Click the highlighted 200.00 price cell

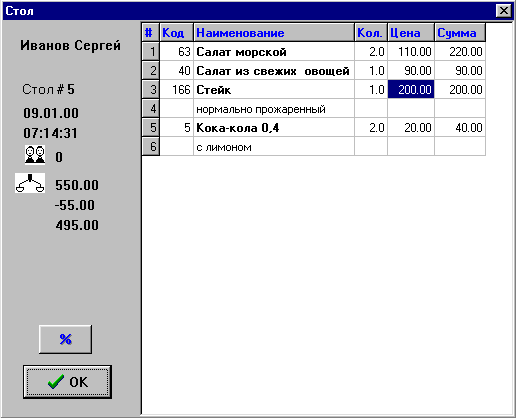[411, 90]
